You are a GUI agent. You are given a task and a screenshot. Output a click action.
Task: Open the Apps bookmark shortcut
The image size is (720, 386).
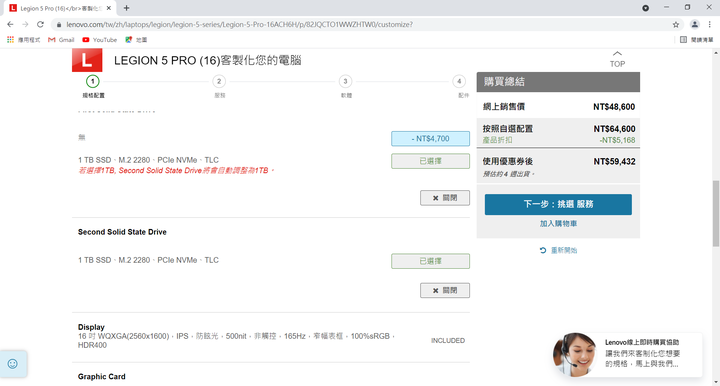[x=23, y=40]
